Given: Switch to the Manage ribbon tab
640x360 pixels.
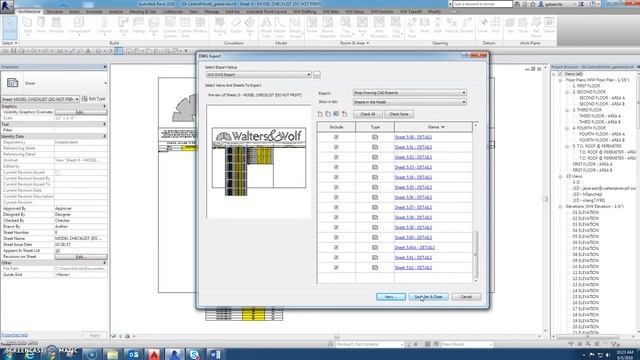Looking at the screenshot, I should pos(212,12).
